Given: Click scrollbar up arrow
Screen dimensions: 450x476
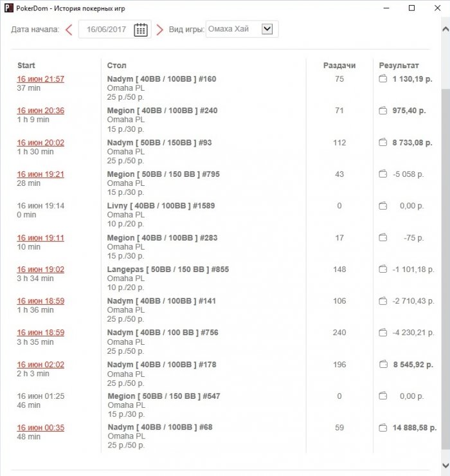Looking at the screenshot, I should (x=445, y=29).
